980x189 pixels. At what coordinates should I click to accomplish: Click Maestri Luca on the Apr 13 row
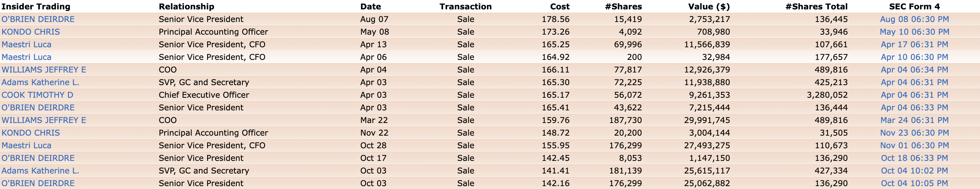26,44
